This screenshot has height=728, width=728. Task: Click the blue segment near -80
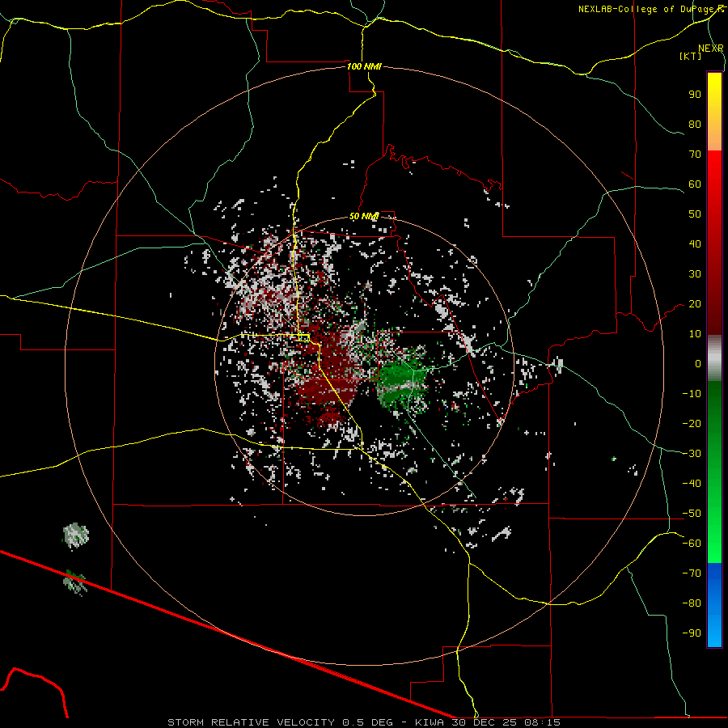pos(714,603)
